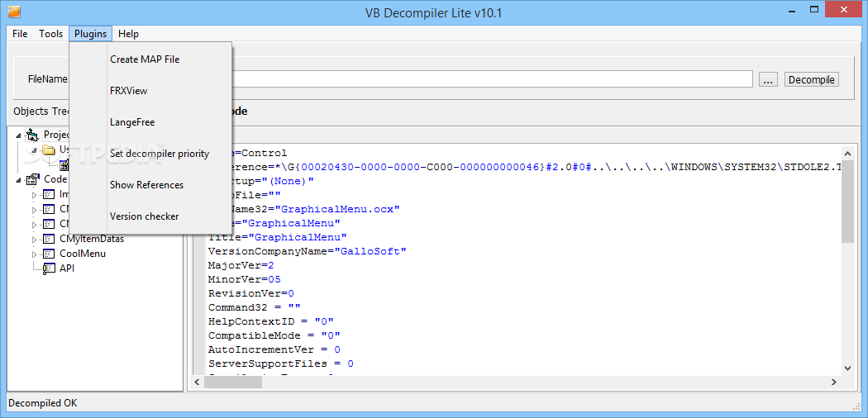
Task: Click the CompatibleMode = "0" line
Action: [x=274, y=335]
